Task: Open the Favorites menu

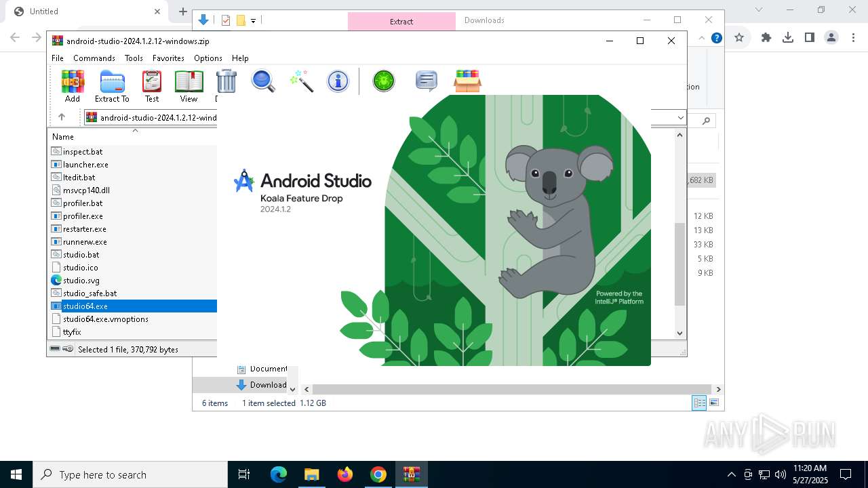Action: [168, 58]
